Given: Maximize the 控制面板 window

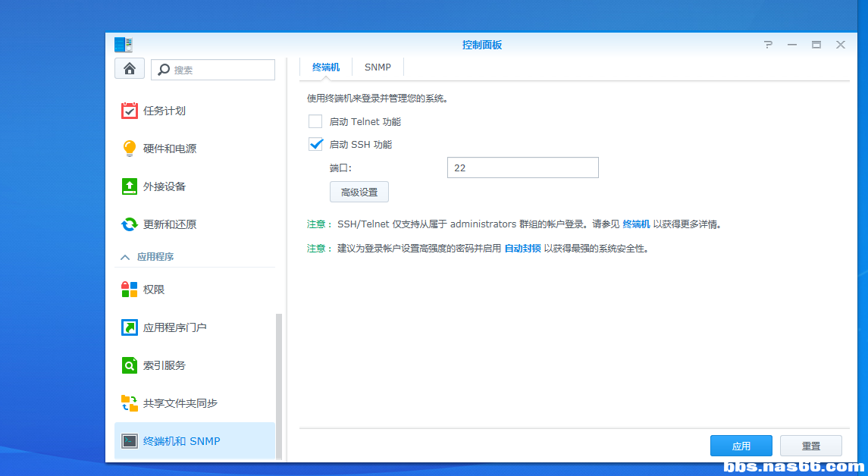Looking at the screenshot, I should click(816, 45).
